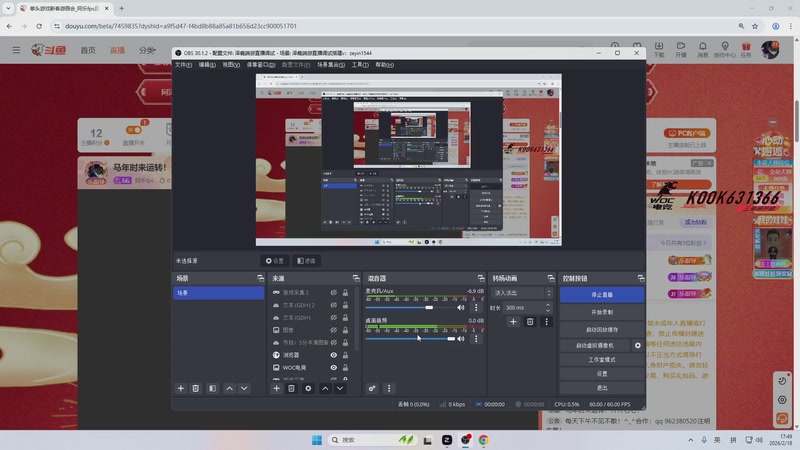The height and width of the screenshot is (450, 800).
Task: Click 退出 exit button in OBS controls
Action: point(602,388)
